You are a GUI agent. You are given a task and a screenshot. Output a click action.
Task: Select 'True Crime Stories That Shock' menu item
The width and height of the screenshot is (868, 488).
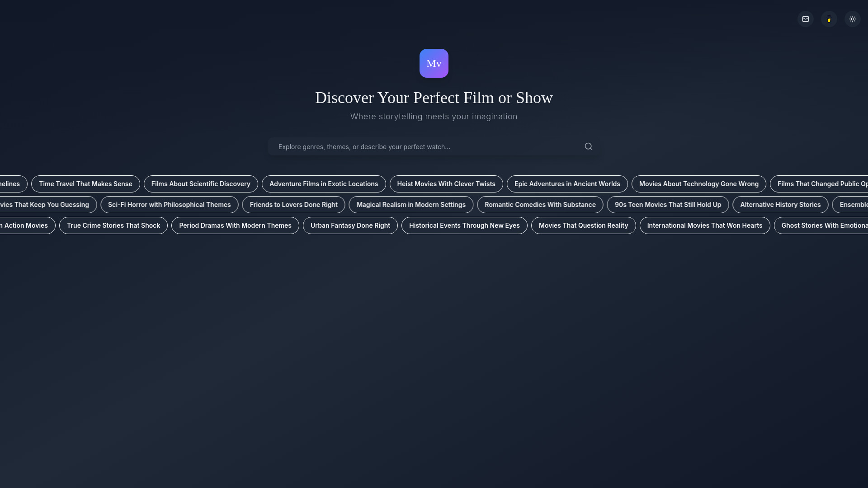113,225
